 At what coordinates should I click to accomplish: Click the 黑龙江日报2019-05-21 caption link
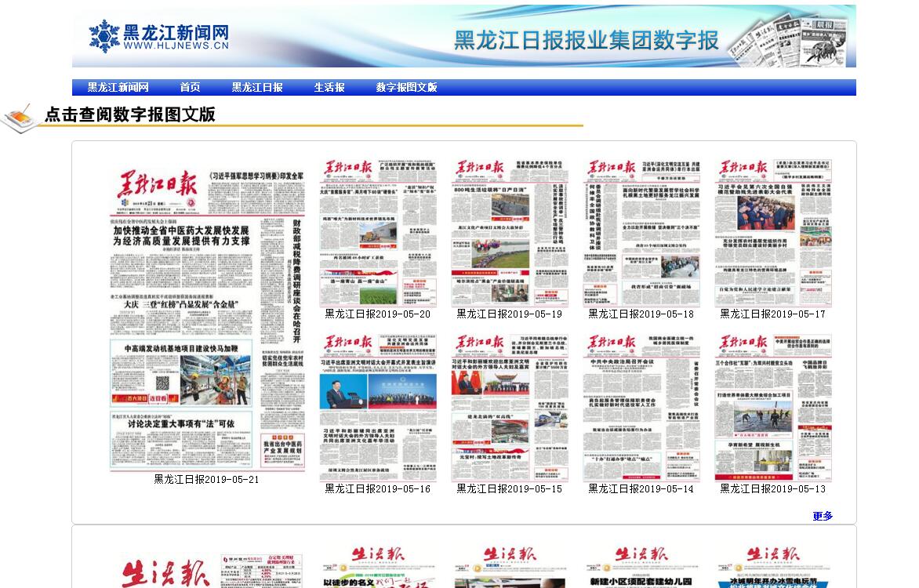coord(206,479)
